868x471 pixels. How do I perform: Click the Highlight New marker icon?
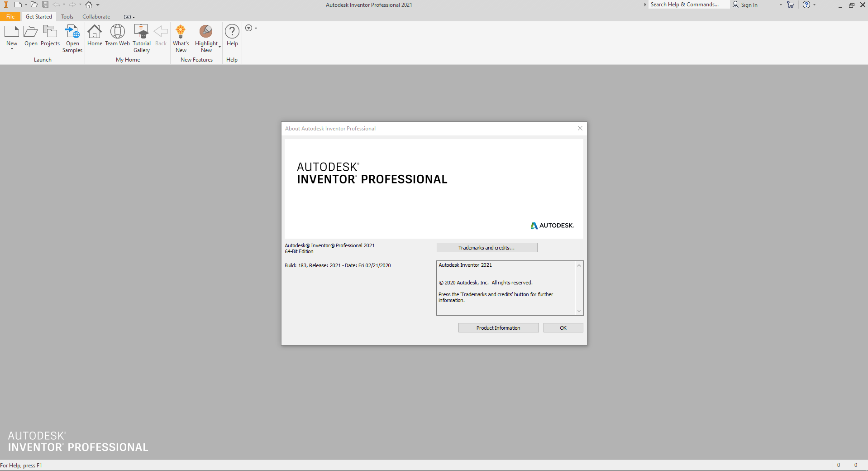(206, 32)
